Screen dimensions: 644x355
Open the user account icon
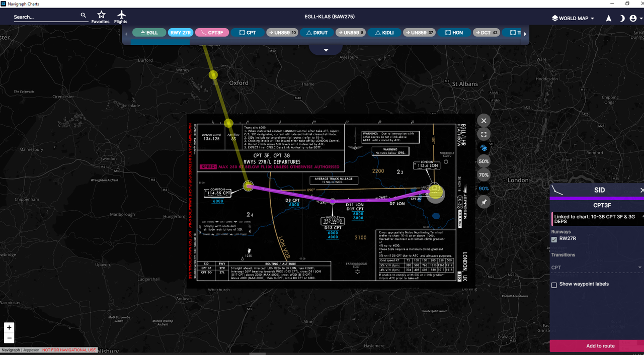[x=633, y=18]
